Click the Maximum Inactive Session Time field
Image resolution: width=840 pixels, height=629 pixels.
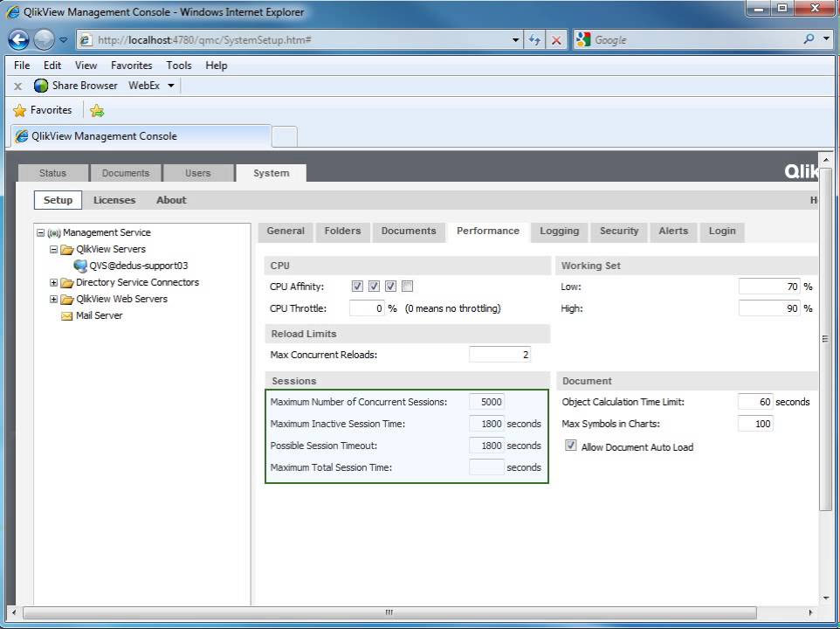pyautogui.click(x=486, y=424)
